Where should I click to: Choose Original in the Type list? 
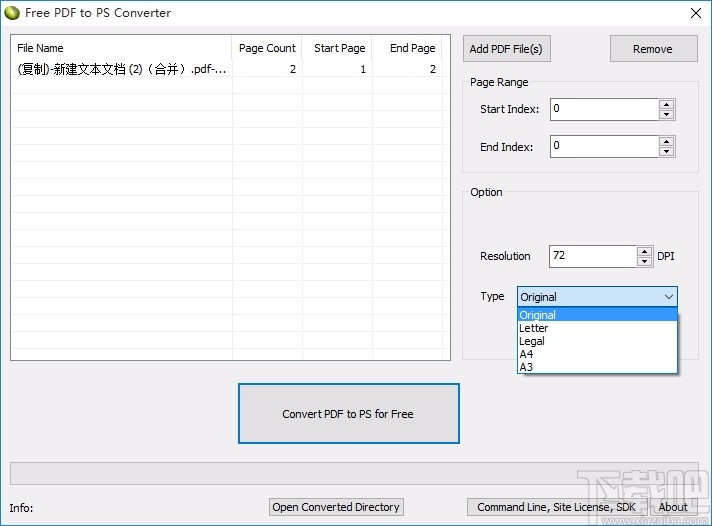pyautogui.click(x=597, y=315)
